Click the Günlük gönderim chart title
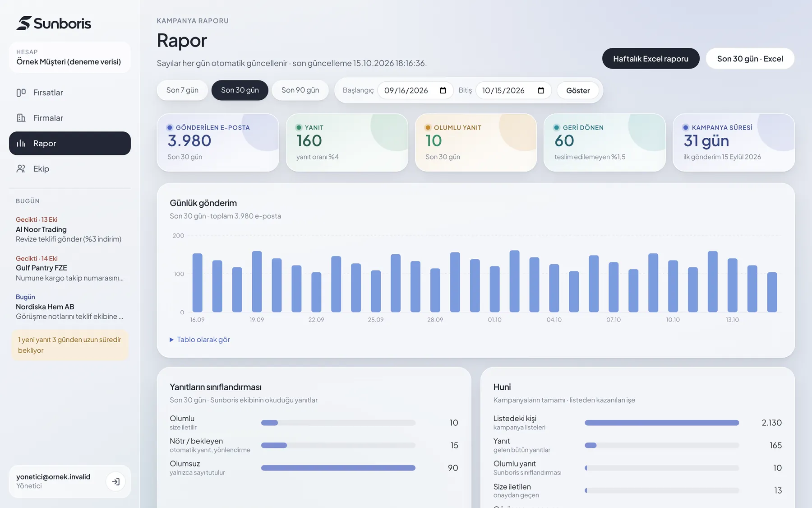The image size is (812, 508). (203, 203)
